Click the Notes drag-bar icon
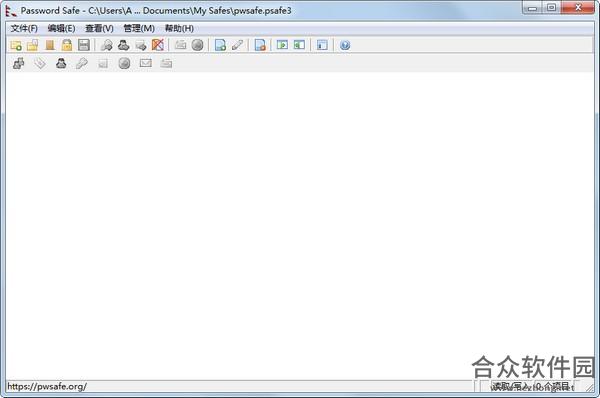 click(103, 63)
